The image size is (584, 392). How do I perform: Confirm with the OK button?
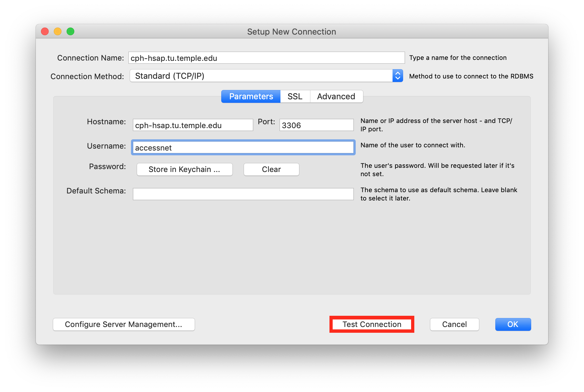[x=513, y=324]
